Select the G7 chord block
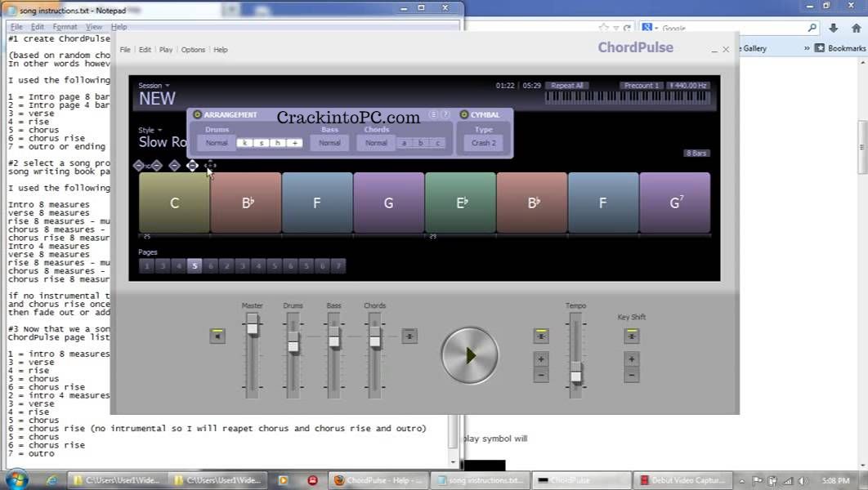 675,203
